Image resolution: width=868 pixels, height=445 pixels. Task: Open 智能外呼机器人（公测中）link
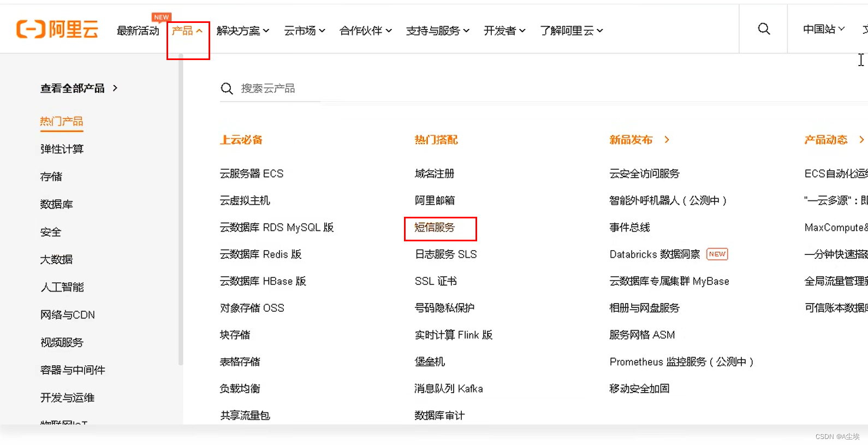coord(668,200)
